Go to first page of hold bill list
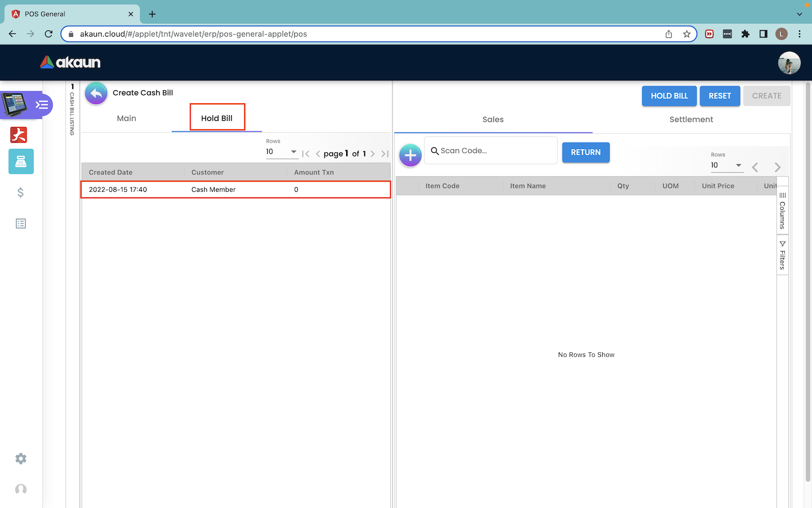This screenshot has width=812, height=508. tap(306, 154)
